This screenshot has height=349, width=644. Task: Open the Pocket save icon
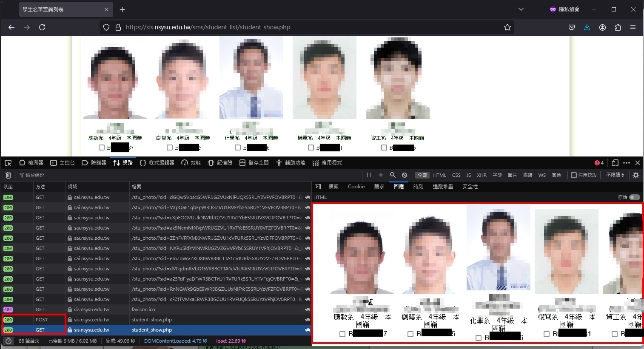click(x=572, y=27)
